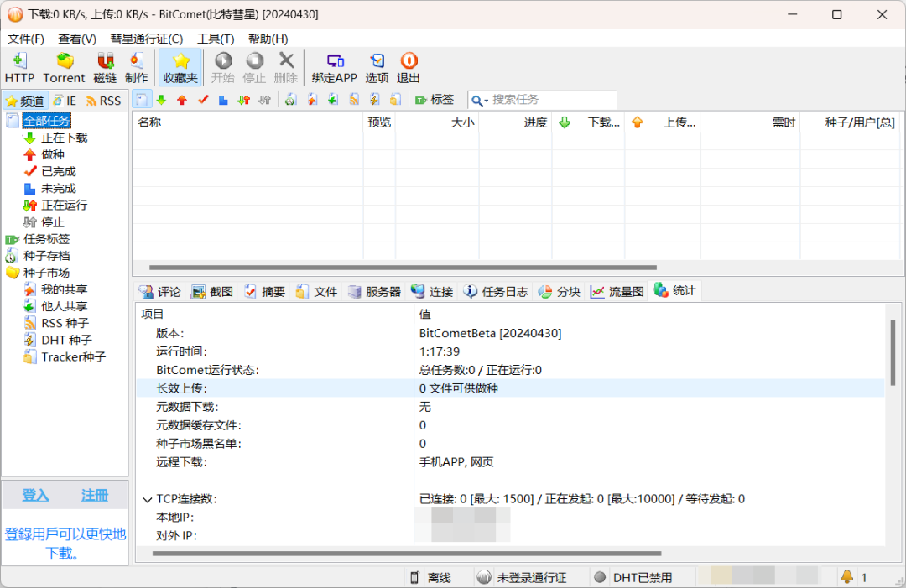This screenshot has height=588, width=906.
Task: Open the 查看(V) menu
Action: [x=77, y=39]
